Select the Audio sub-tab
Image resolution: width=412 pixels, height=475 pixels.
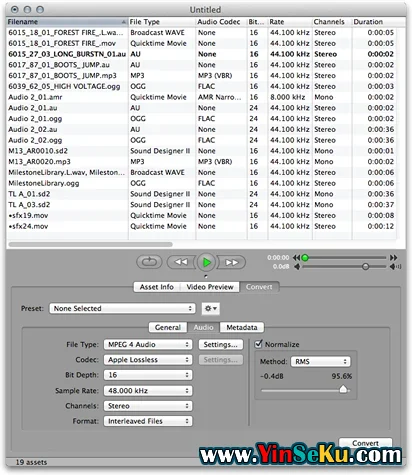point(203,327)
